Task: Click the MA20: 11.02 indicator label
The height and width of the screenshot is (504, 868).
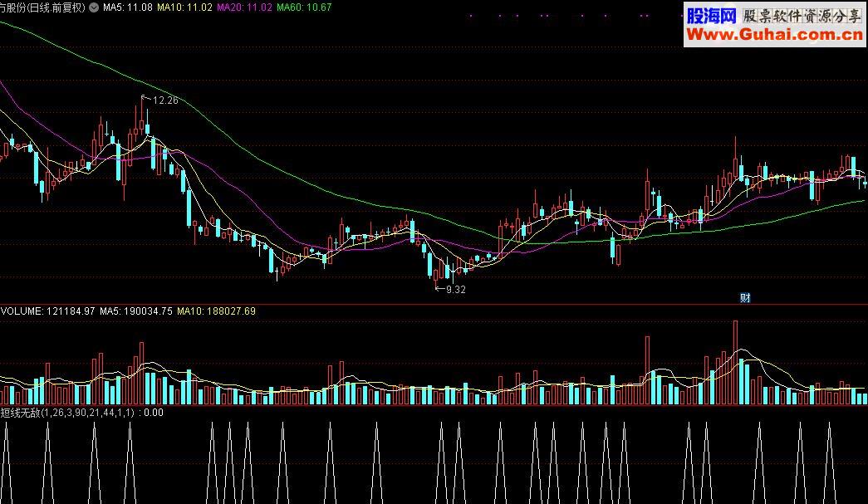Action: point(244,7)
